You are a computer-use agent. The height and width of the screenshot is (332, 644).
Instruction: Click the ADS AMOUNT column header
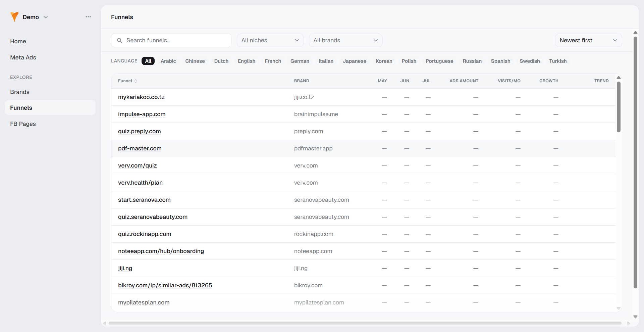coord(464,81)
